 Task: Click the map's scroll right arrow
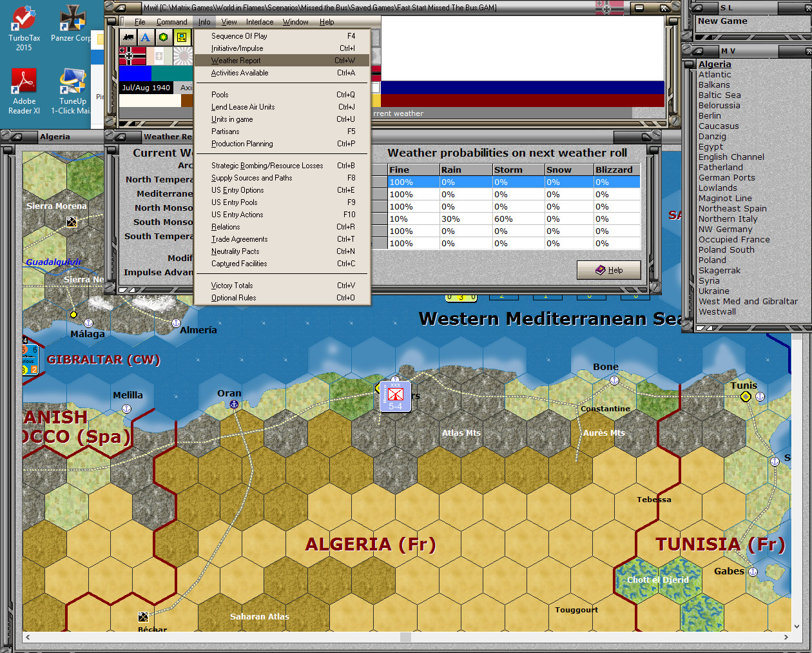786,637
